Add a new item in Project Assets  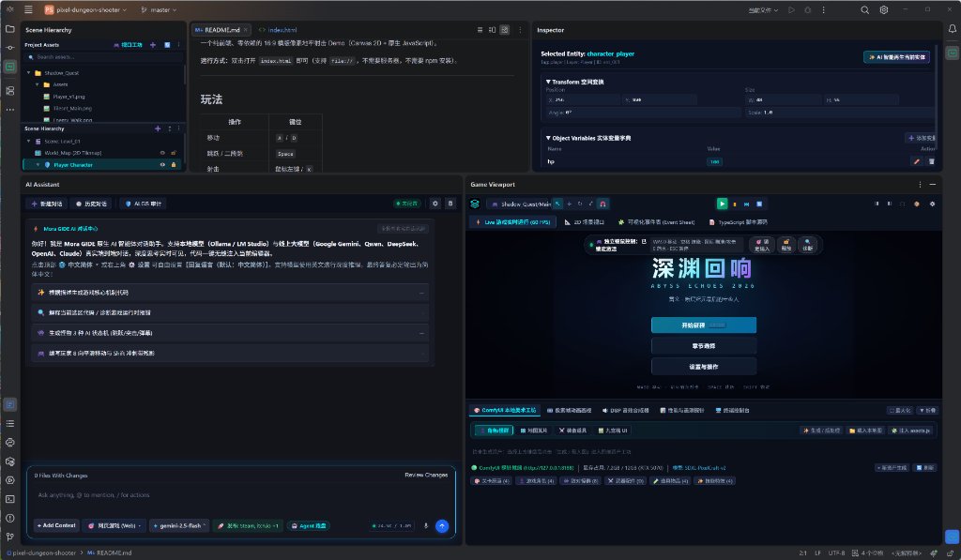tap(153, 45)
